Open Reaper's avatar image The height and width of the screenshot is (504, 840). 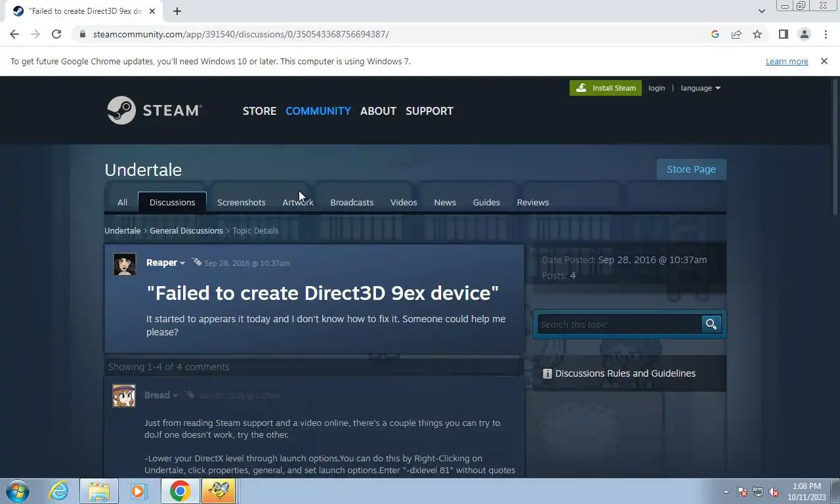[125, 264]
